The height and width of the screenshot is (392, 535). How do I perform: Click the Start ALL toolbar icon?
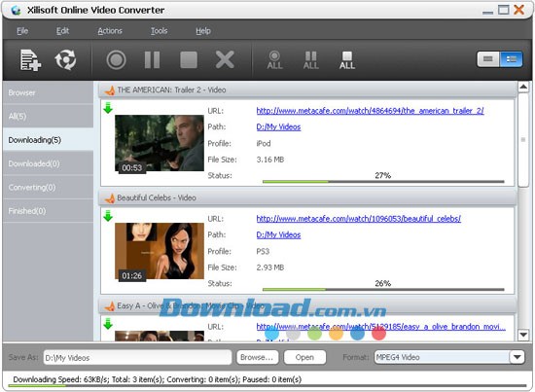274,60
